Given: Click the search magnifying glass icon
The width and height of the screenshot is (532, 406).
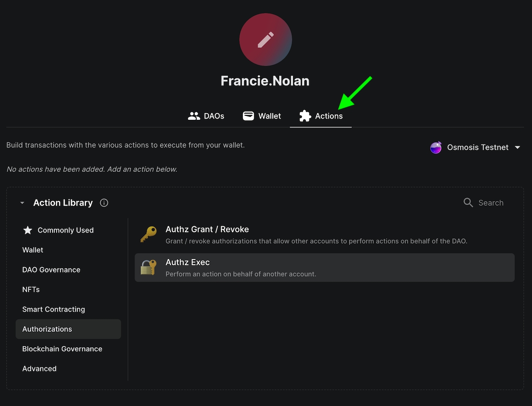Looking at the screenshot, I should tap(468, 203).
